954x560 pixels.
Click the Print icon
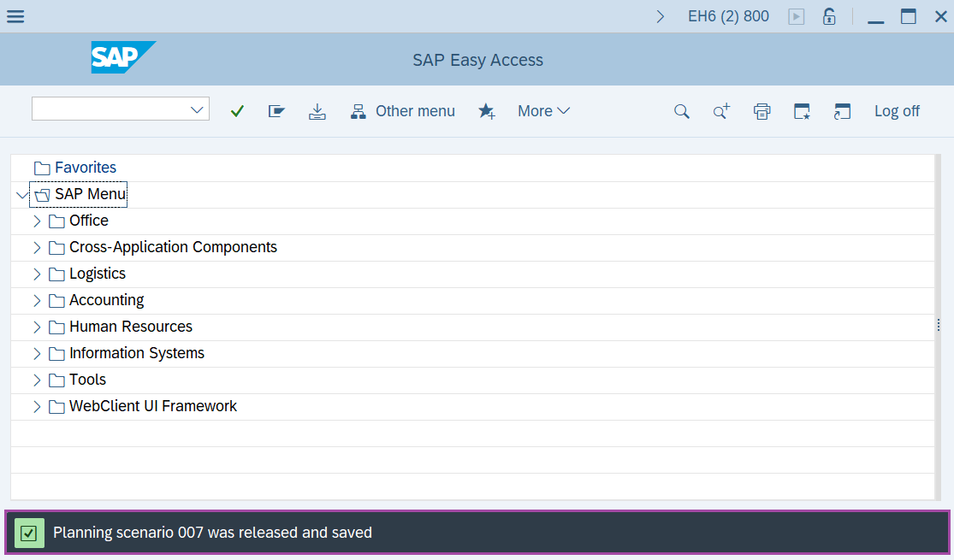761,111
